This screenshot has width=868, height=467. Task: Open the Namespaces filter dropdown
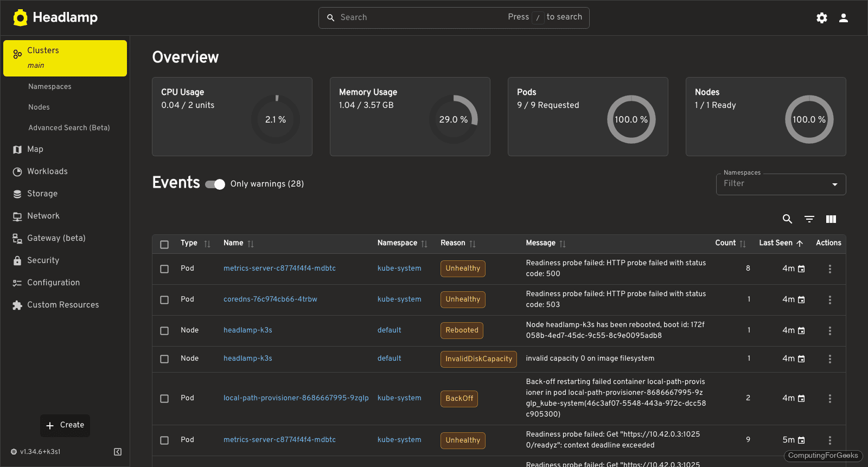click(x=781, y=184)
